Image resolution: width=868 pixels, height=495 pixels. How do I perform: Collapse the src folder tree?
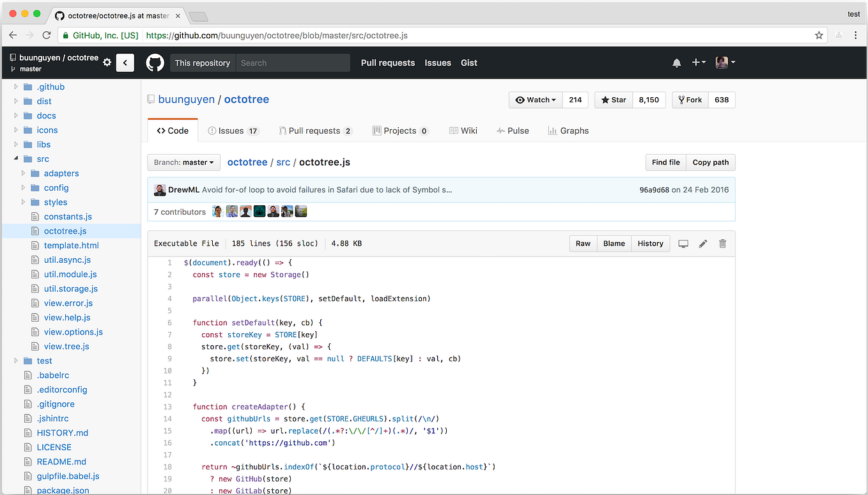point(16,159)
